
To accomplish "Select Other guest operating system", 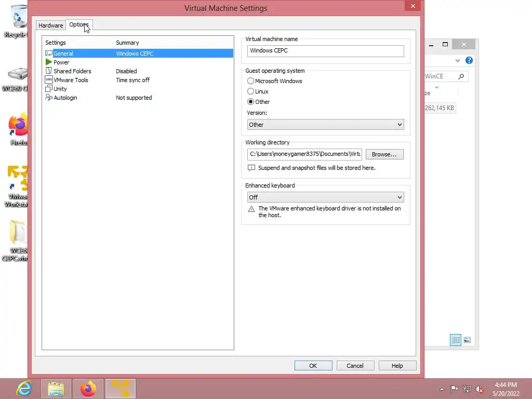I will point(259,102).
